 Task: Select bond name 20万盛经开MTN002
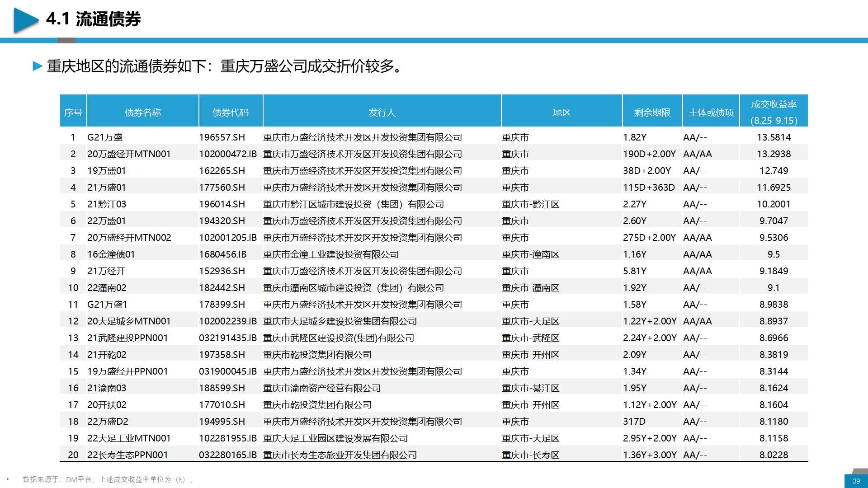(x=129, y=238)
